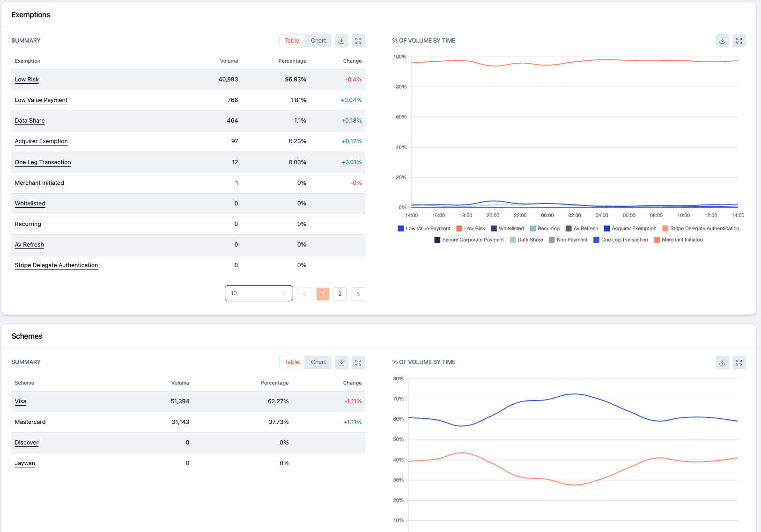Go to page 2 of exemptions
The width and height of the screenshot is (761, 532).
coord(340,294)
